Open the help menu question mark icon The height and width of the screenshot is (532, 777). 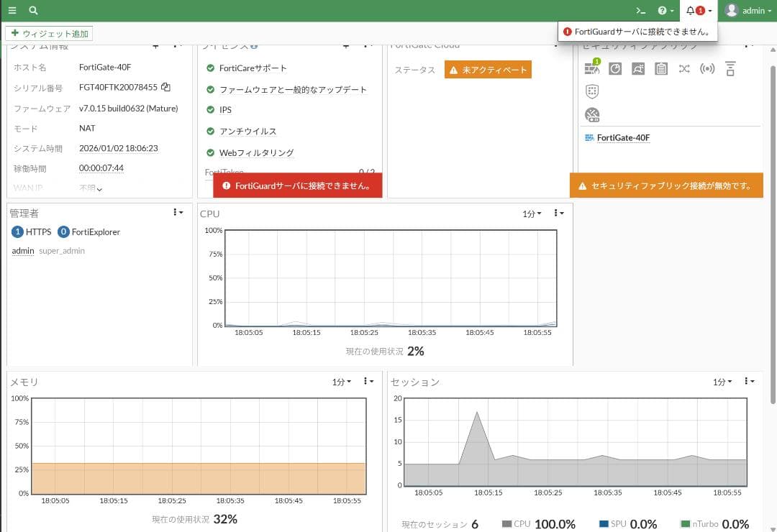tap(663, 10)
